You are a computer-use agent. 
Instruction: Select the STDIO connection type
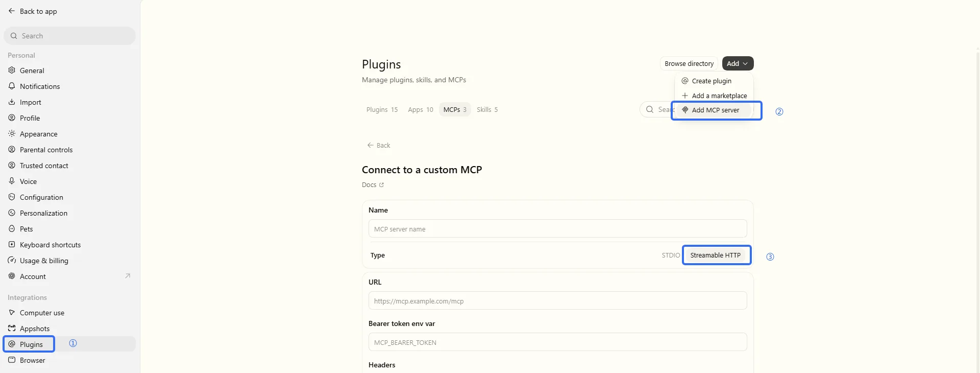(671, 255)
